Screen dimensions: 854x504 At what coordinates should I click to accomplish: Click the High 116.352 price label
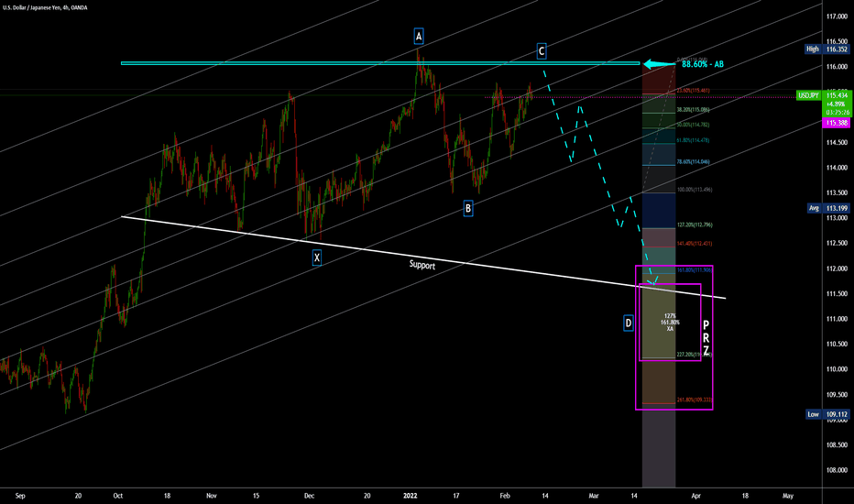point(827,49)
